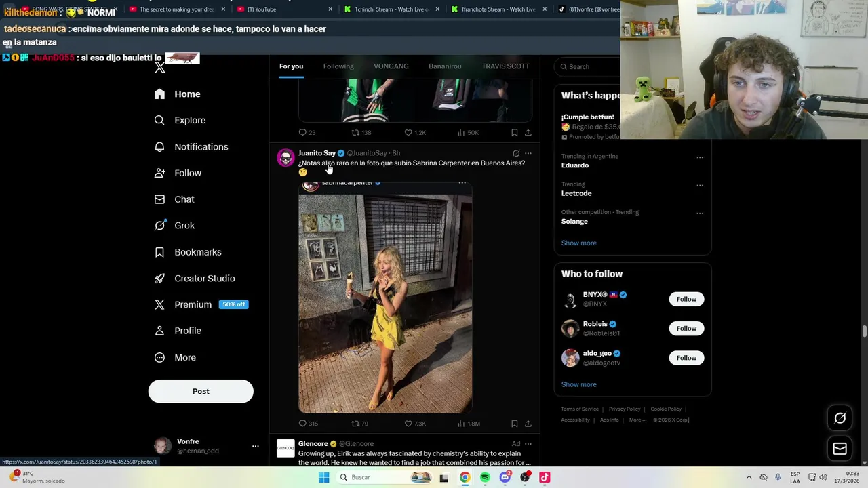View analytics of Juanito Say's post (1.8M)
This screenshot has height=488, width=868.
click(x=469, y=424)
